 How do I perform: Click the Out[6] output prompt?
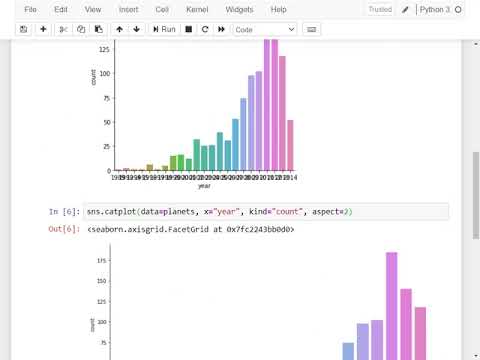(64, 229)
